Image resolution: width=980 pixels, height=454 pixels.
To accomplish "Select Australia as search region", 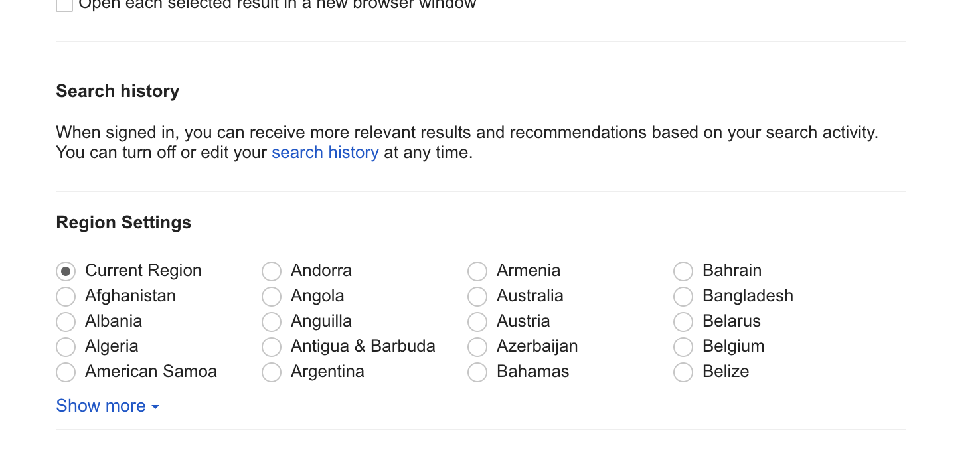I will 477,296.
